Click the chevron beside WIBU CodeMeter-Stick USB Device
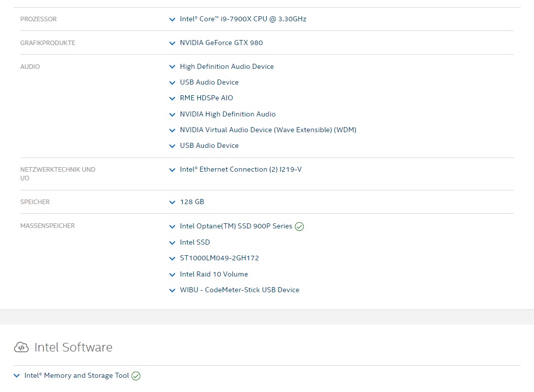Screen dimensions: 534x392 pos(172,290)
